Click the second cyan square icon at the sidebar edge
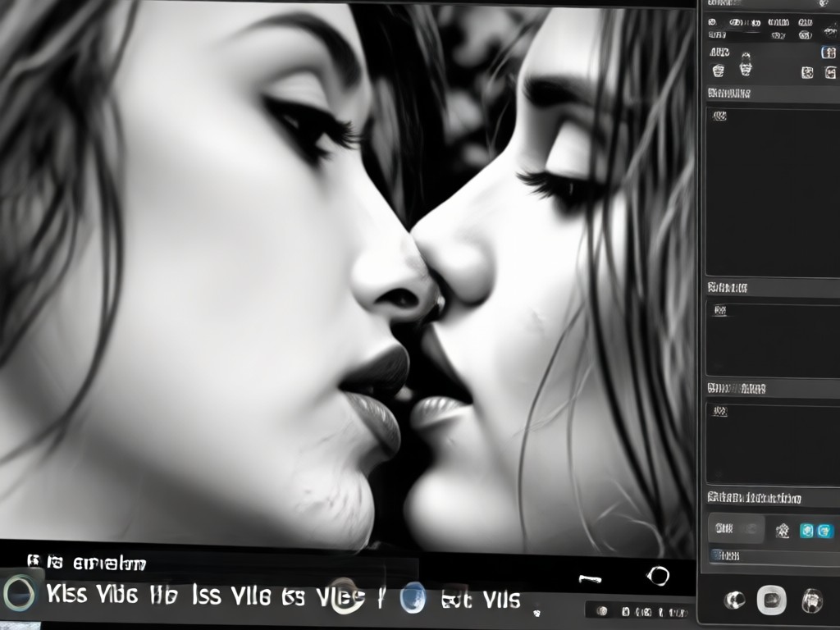The image size is (840, 630). click(825, 531)
